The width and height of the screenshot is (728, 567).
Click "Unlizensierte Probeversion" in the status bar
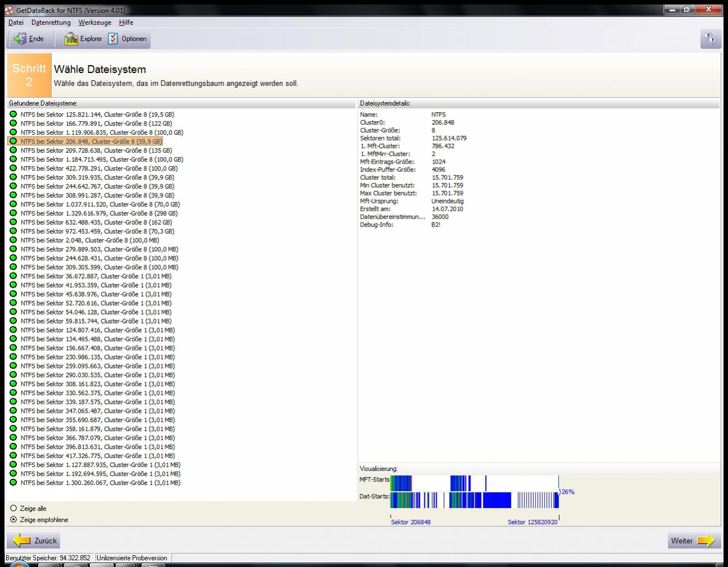[132, 558]
